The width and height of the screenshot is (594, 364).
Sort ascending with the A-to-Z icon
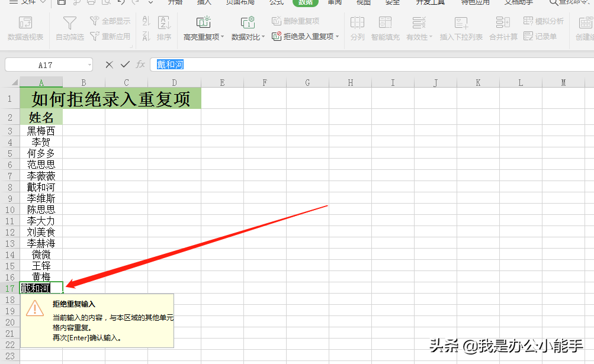tap(146, 21)
